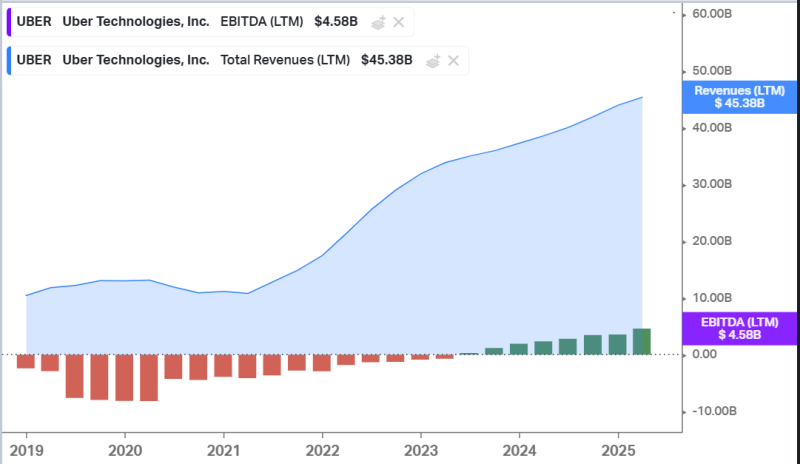
Task: Click the 2023 x-axis label
Action: point(421,451)
